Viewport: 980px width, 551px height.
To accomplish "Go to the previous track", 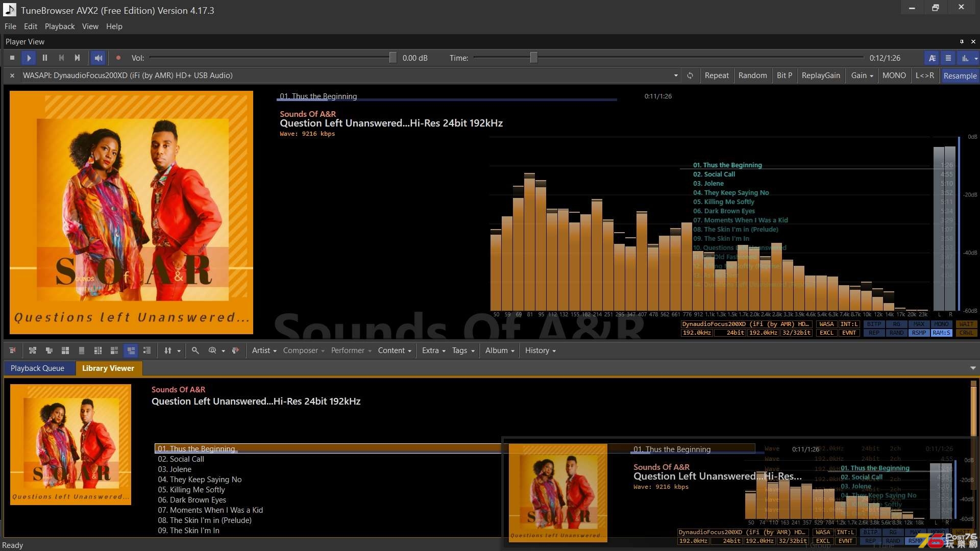I will click(61, 58).
